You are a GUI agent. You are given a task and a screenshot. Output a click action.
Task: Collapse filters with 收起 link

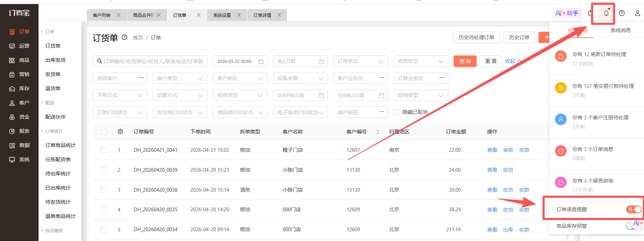[513, 61]
